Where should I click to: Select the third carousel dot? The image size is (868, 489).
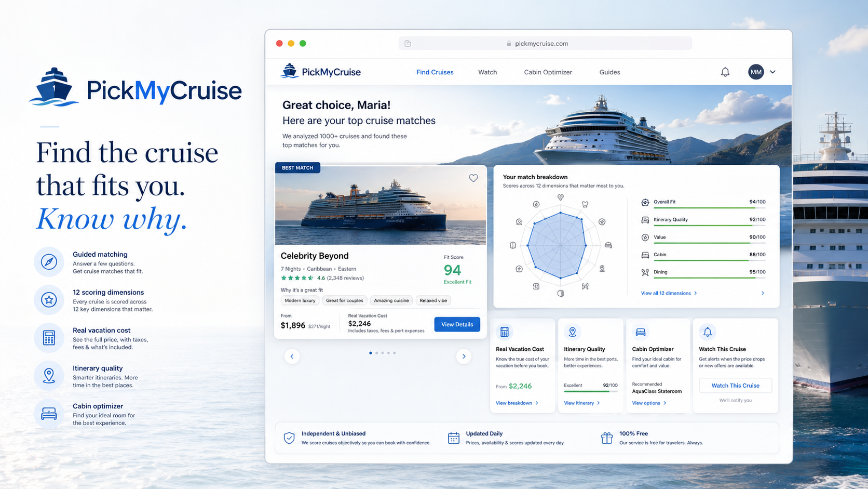(x=383, y=353)
